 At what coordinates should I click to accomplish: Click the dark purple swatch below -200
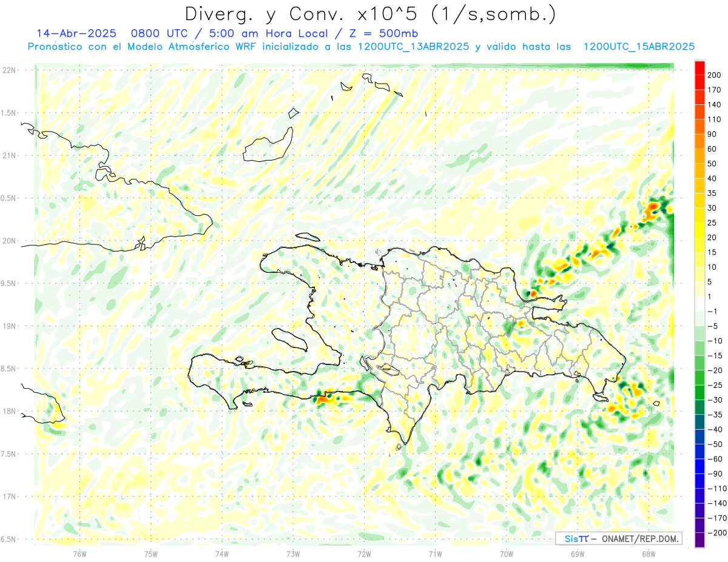[x=699, y=540]
